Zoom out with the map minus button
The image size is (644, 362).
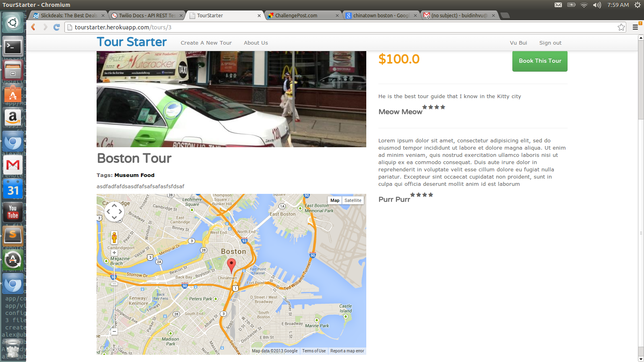pos(114,332)
